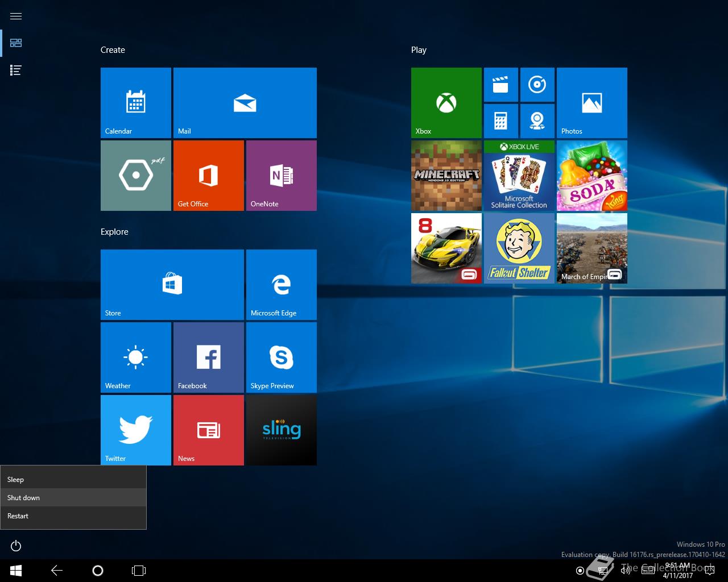Open the Action Center notifications icon
The width and height of the screenshot is (728, 582).
pyautogui.click(x=709, y=571)
